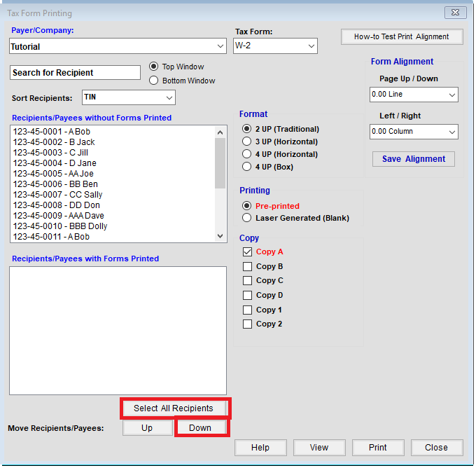Select recipient 123-45-0005 - AA Joe
This screenshot has width=476, height=468.
click(112, 174)
